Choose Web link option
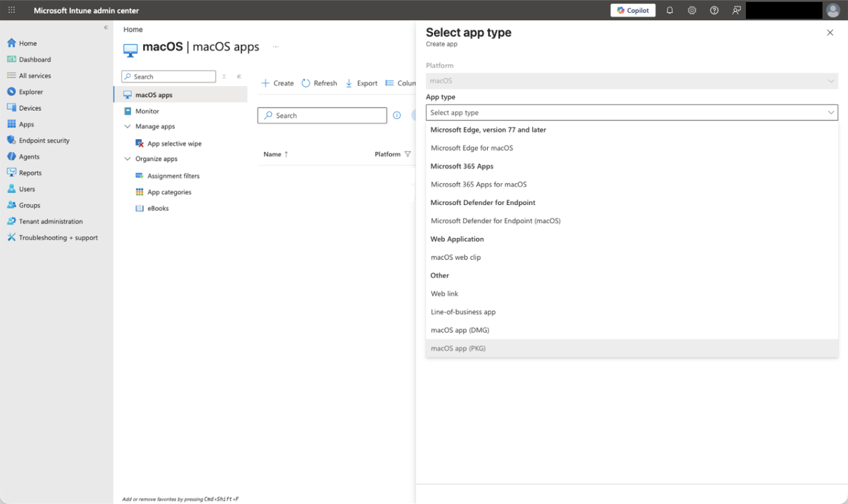This screenshot has height=504, width=848. coord(632,294)
